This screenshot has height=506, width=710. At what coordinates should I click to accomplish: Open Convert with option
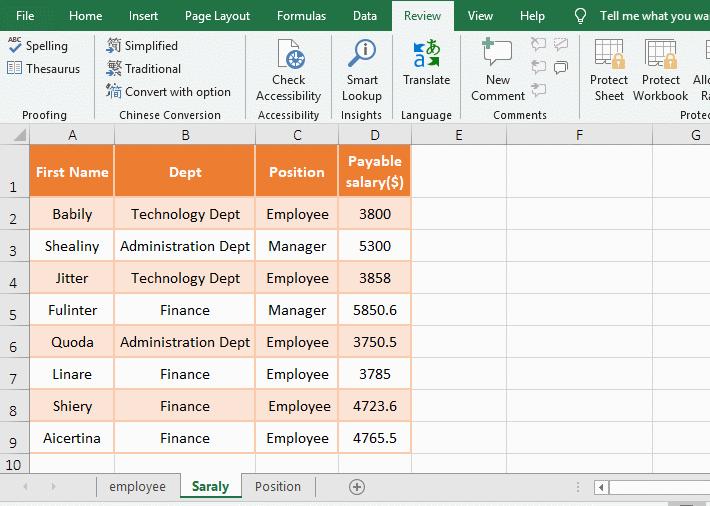168,92
